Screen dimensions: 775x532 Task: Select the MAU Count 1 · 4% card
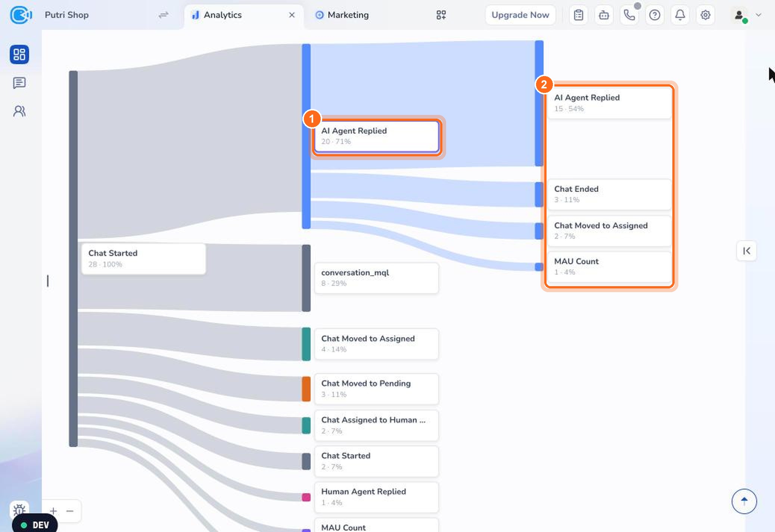(x=609, y=267)
